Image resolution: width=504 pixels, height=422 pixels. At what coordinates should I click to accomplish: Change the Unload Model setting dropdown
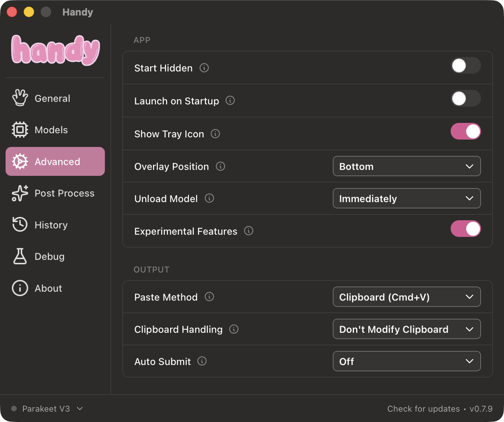407,198
